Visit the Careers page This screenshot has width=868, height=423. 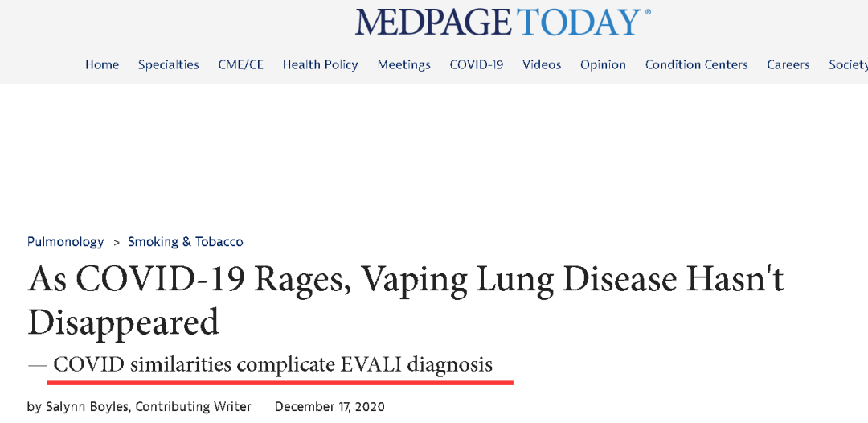coord(788,65)
